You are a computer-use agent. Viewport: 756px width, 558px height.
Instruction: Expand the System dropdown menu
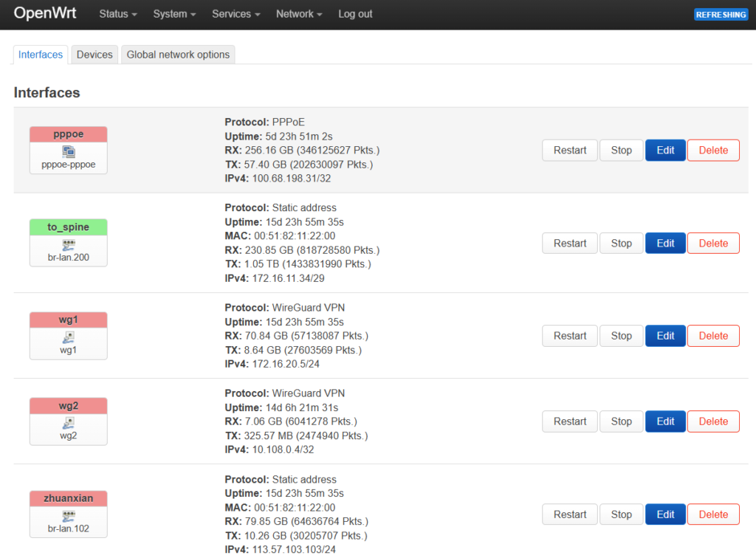(174, 14)
